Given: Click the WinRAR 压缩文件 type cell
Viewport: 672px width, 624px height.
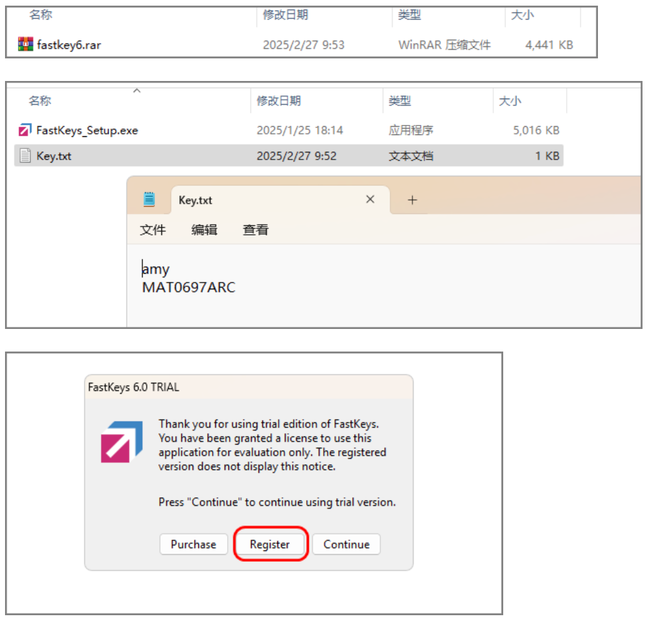Looking at the screenshot, I should tap(444, 45).
